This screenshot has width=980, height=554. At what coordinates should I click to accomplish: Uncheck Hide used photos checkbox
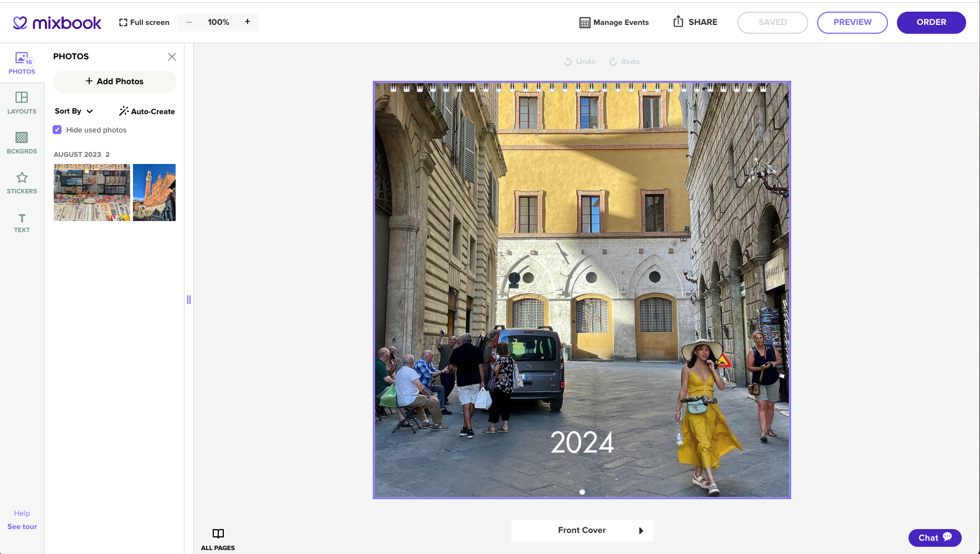click(x=57, y=130)
